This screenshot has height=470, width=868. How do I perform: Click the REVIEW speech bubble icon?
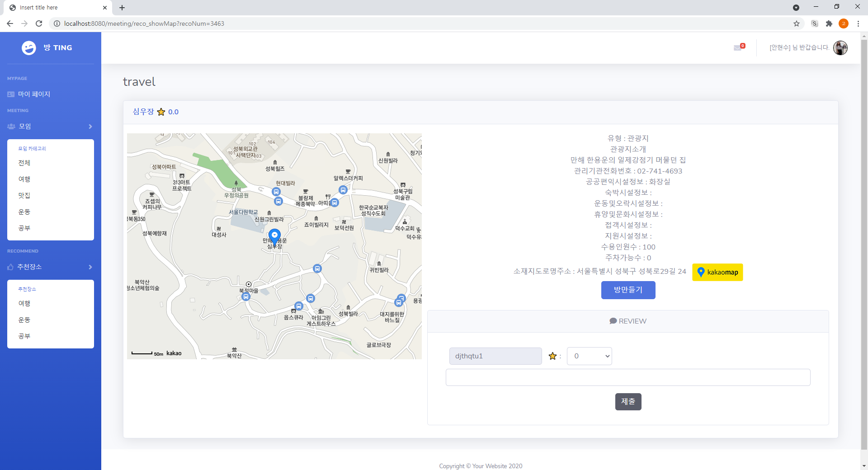613,321
